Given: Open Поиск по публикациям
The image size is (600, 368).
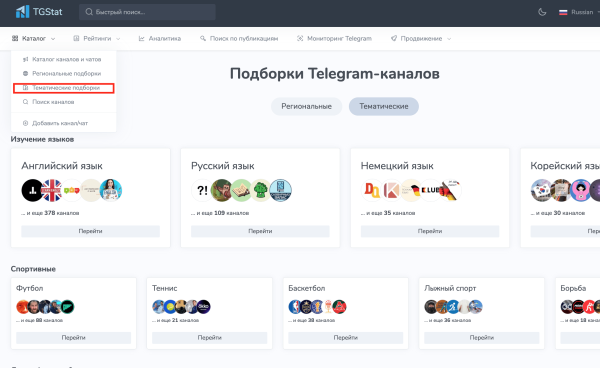Looking at the screenshot, I should click(x=239, y=39).
